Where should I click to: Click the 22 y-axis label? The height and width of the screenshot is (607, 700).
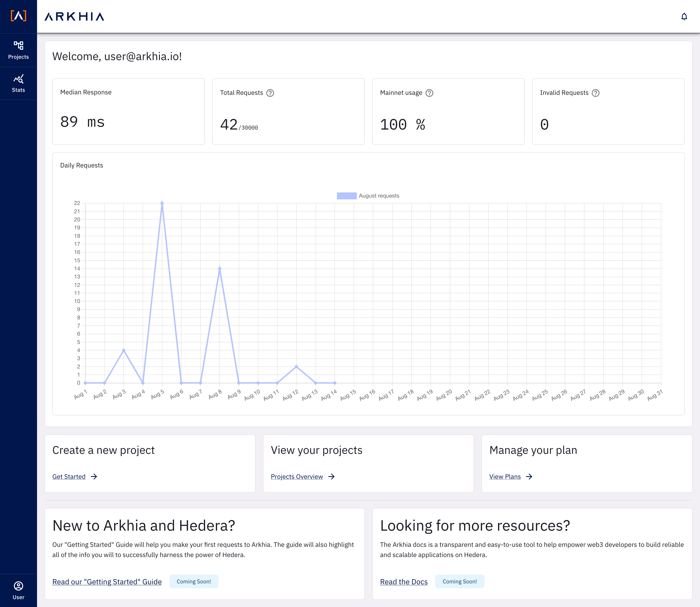(x=77, y=203)
